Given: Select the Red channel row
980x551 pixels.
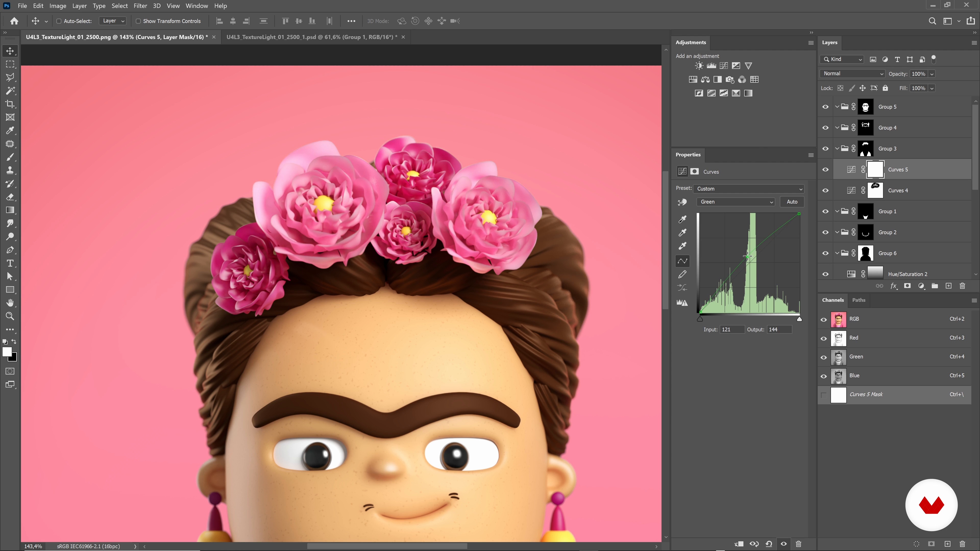Looking at the screenshot, I should (x=894, y=338).
